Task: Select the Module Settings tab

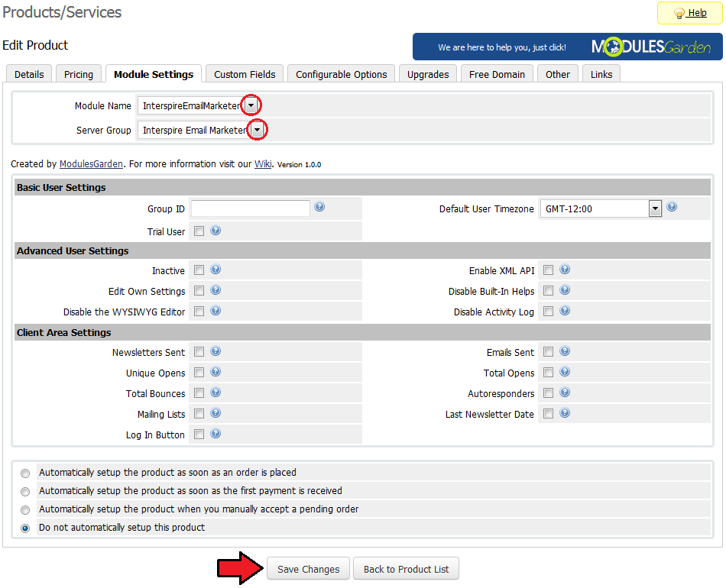Action: (x=154, y=74)
